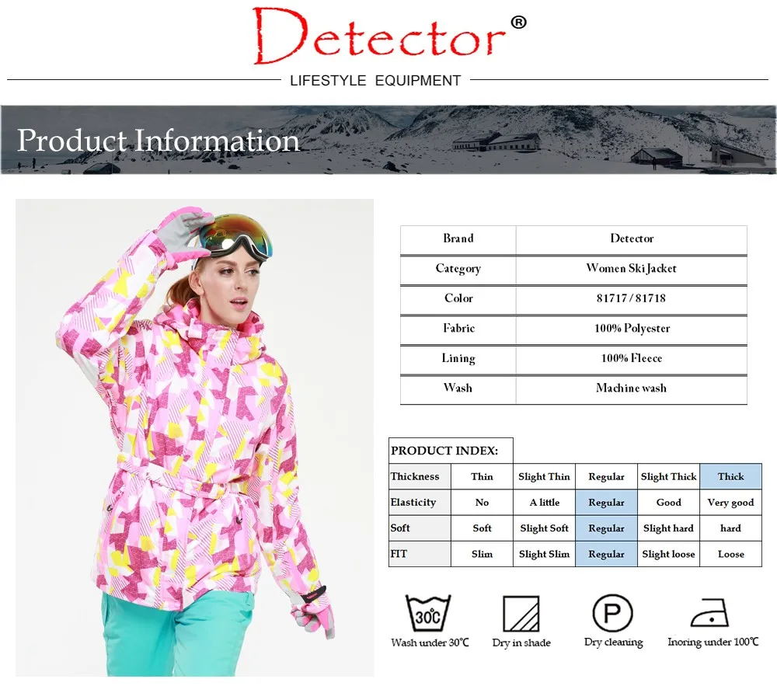Click the Wash under 30°C caption
777x700 pixels.
pos(430,643)
